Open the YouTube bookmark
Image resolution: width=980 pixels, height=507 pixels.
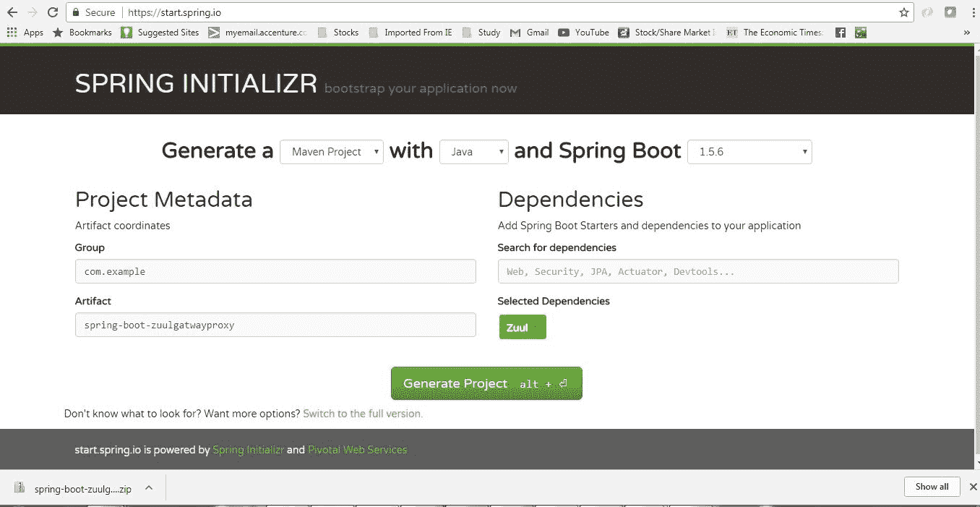(583, 33)
